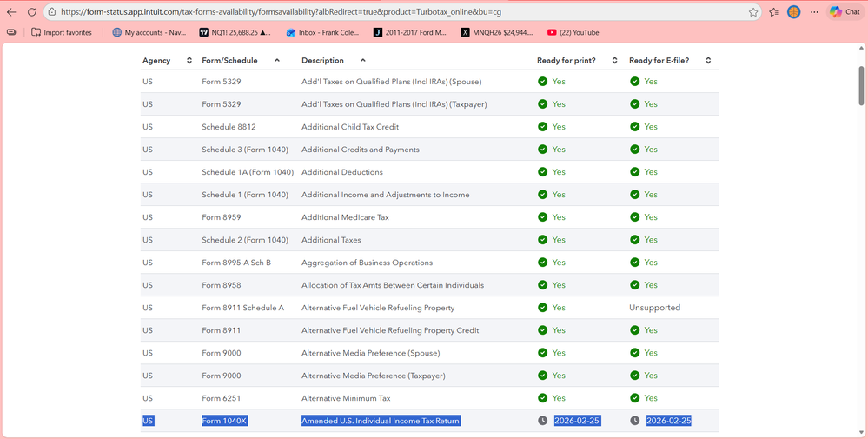Select the Form 1040X cell
This screenshot has height=439, width=868.
224,421
